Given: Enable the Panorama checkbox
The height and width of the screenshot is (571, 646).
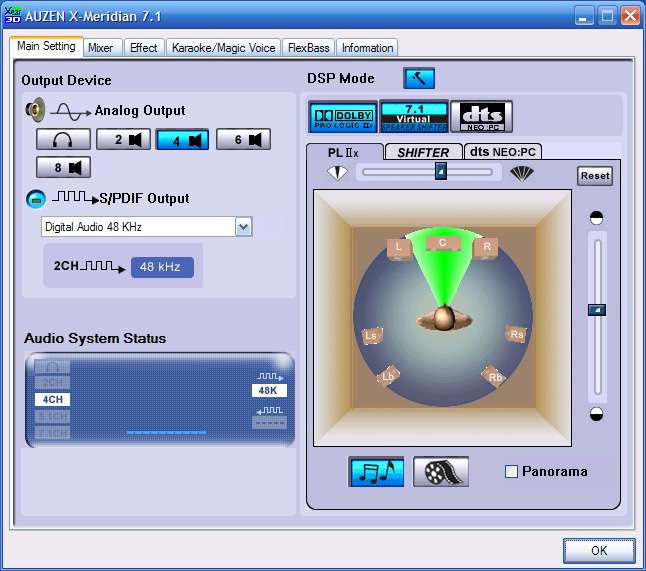Looking at the screenshot, I should click(511, 471).
